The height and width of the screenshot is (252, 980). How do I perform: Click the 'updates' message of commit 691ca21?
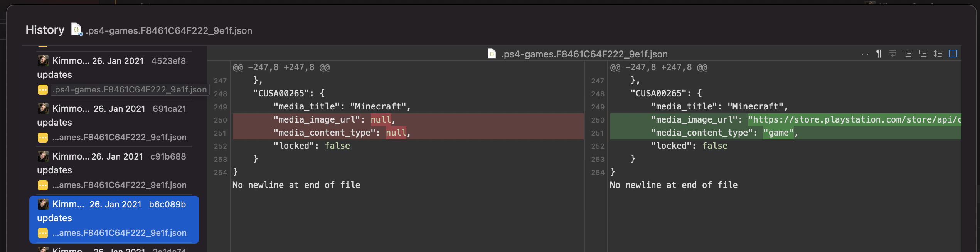pyautogui.click(x=54, y=123)
